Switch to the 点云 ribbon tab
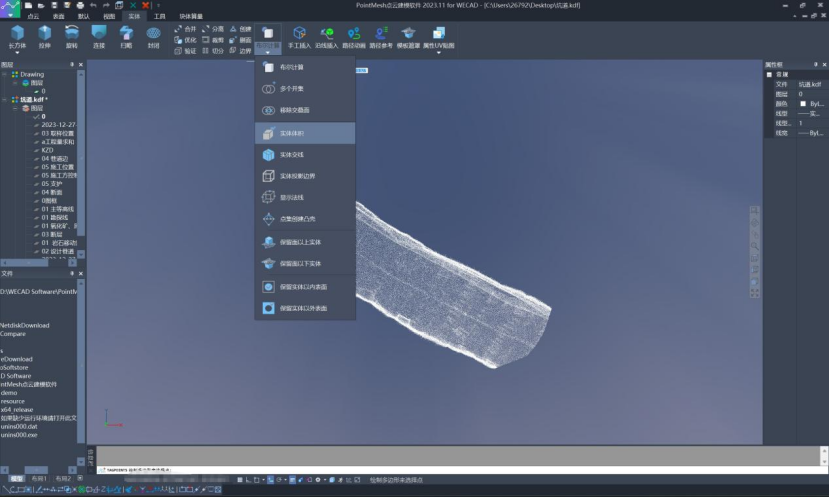Screen dimensions: 830x497 pos(34,17)
